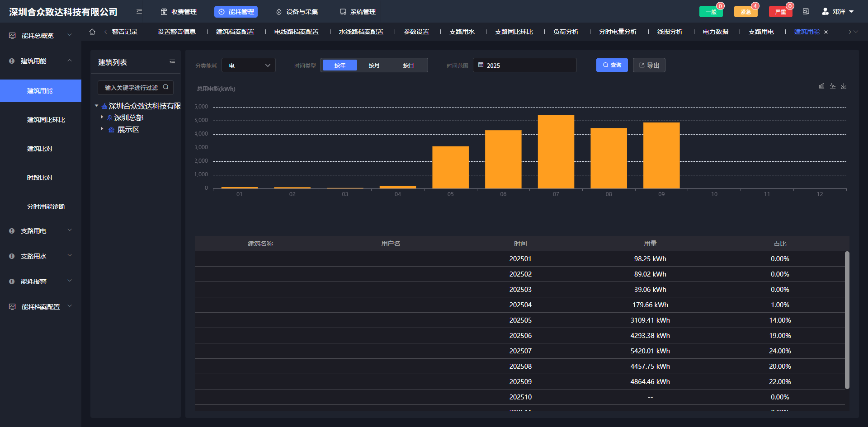Click the 查询 button
This screenshot has width=868, height=427.
pos(612,65)
